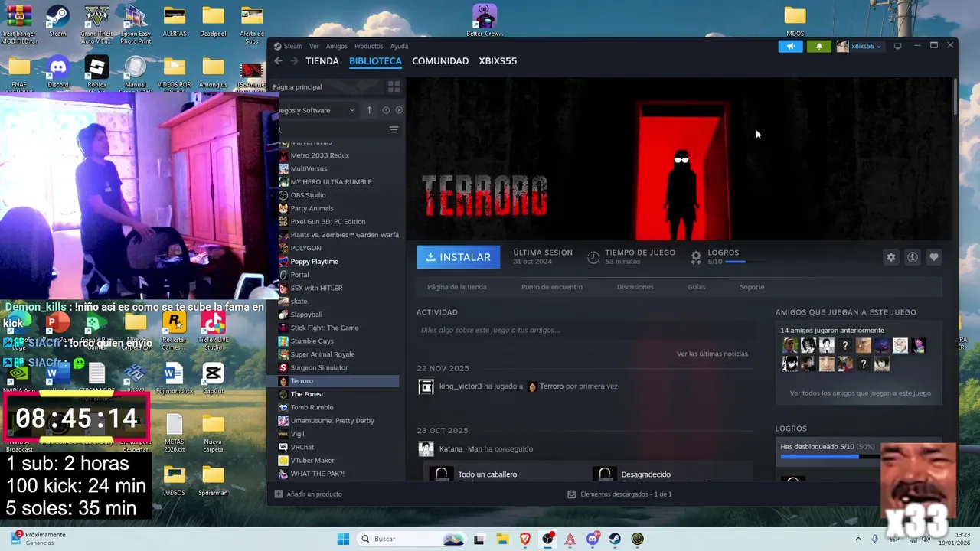Image resolution: width=980 pixels, height=551 pixels.
Task: Select The Forest in library list
Action: pos(338,394)
